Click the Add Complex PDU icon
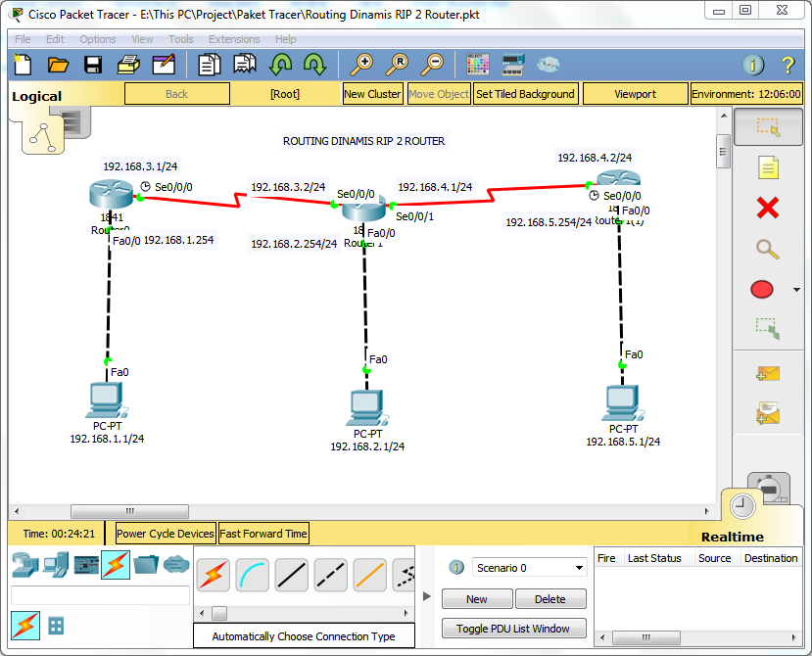Image resolution: width=812 pixels, height=656 pixels. pyautogui.click(x=767, y=412)
